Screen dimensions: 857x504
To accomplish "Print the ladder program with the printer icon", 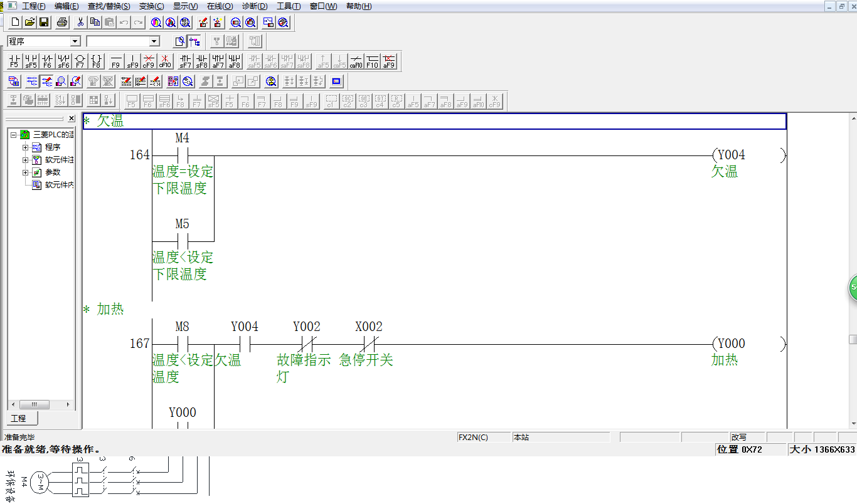I will (x=61, y=23).
